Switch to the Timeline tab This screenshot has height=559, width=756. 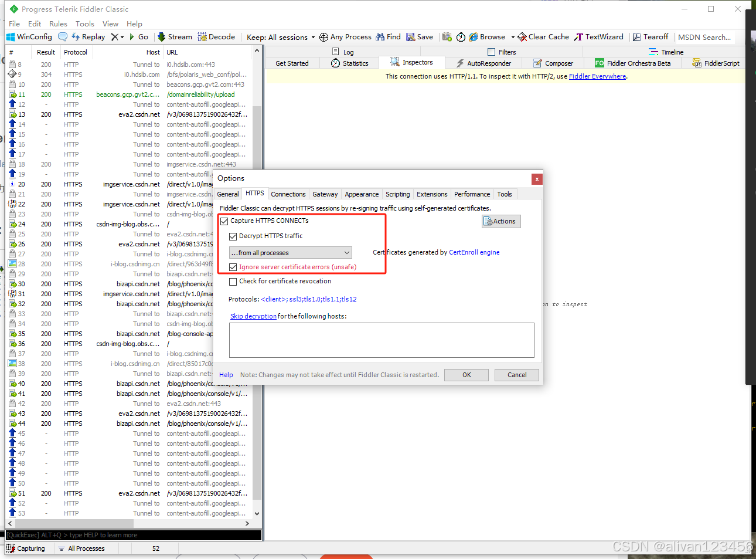click(x=666, y=52)
